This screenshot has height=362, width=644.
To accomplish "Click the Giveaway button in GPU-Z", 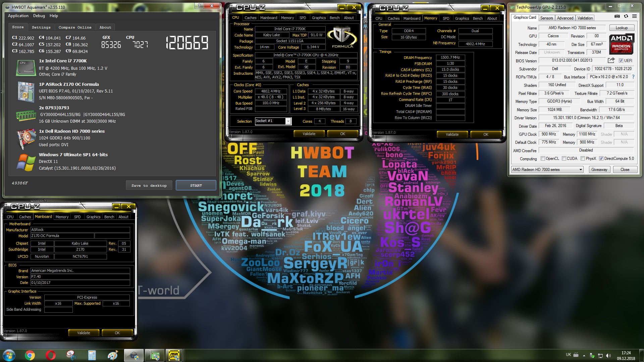I will click(x=599, y=170).
